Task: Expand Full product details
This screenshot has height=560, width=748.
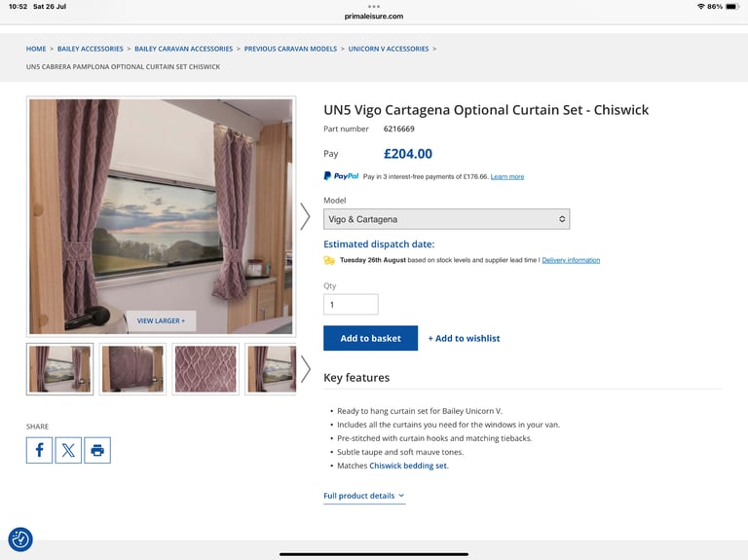Action: pos(364,496)
